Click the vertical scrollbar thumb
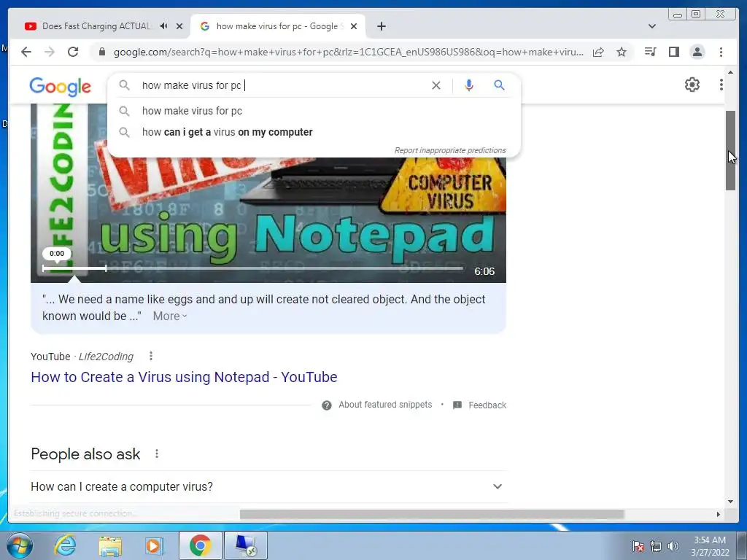747x560 pixels. point(730,150)
